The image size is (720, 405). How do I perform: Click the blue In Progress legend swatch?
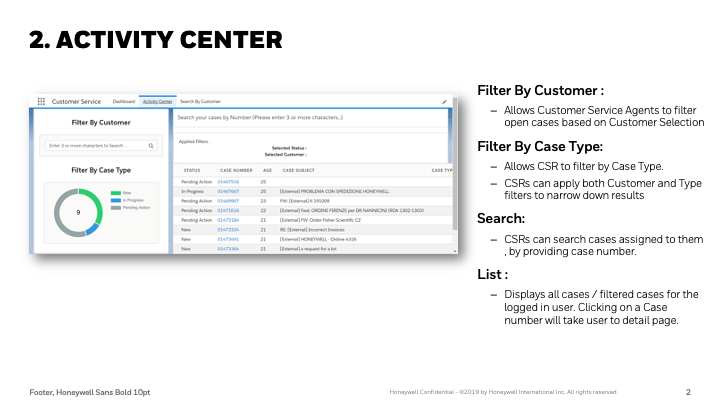coord(116,199)
